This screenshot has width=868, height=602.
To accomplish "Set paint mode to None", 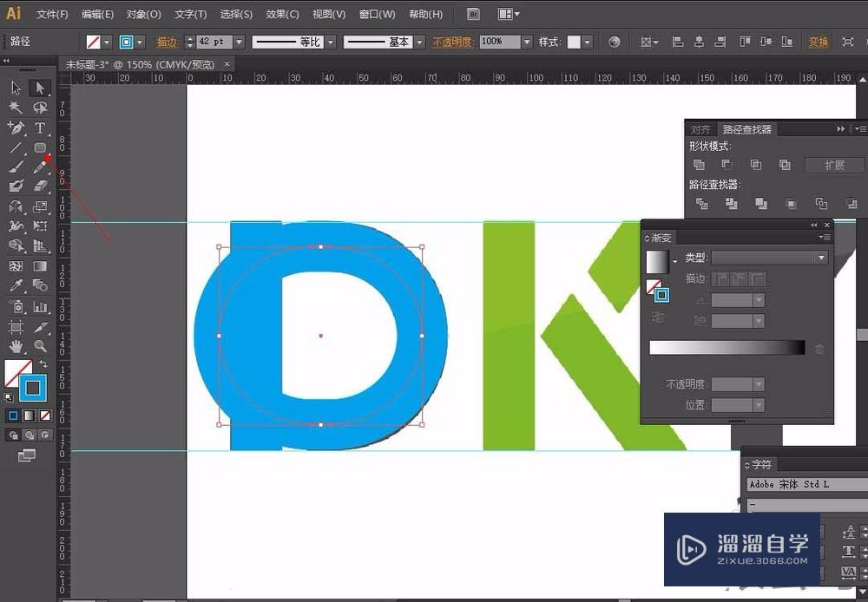I will pos(46,416).
